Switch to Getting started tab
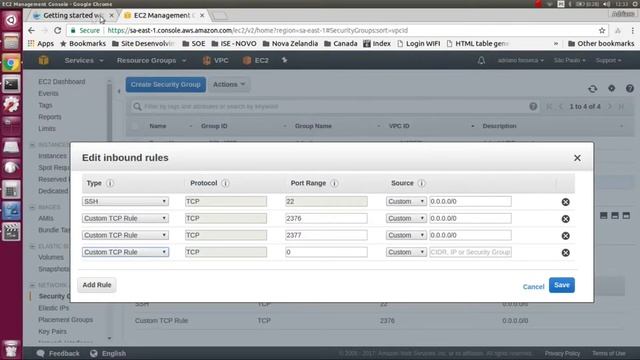This screenshot has height=360, width=640. point(73,16)
